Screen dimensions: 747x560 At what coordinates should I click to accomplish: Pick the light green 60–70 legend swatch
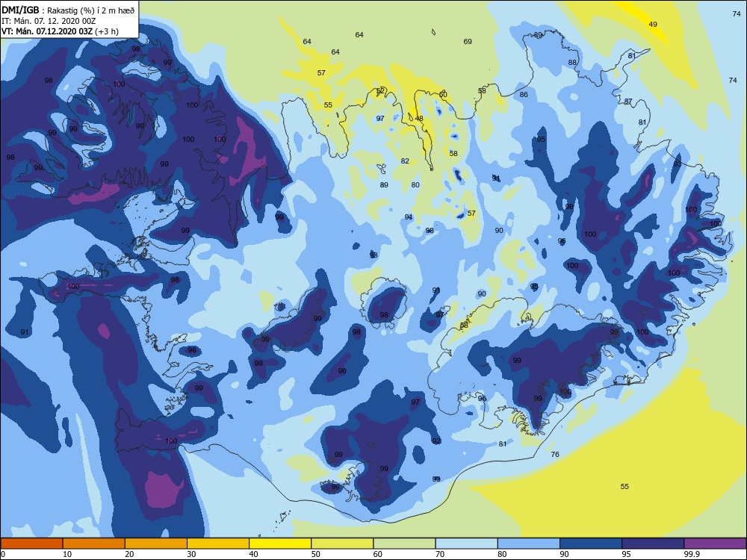pos(404,544)
